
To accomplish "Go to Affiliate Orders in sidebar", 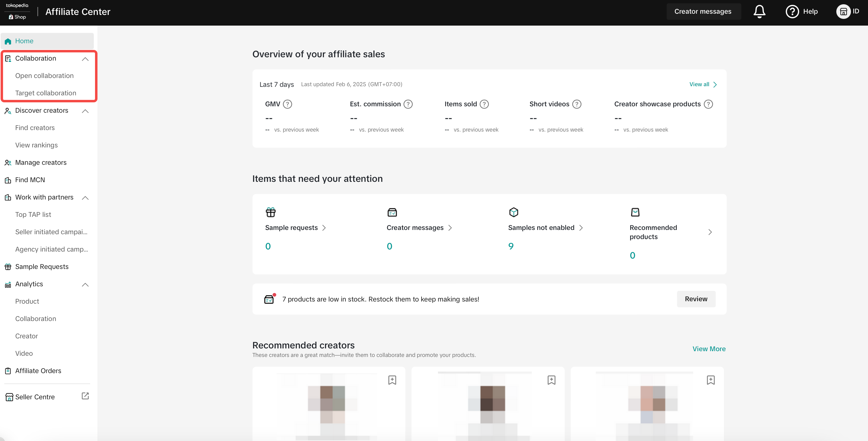I will (38, 371).
